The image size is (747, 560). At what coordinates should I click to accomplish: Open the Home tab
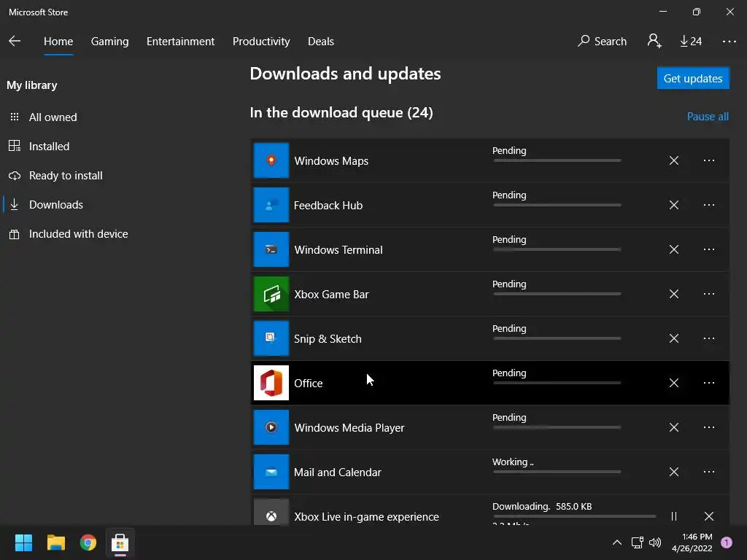(x=58, y=42)
